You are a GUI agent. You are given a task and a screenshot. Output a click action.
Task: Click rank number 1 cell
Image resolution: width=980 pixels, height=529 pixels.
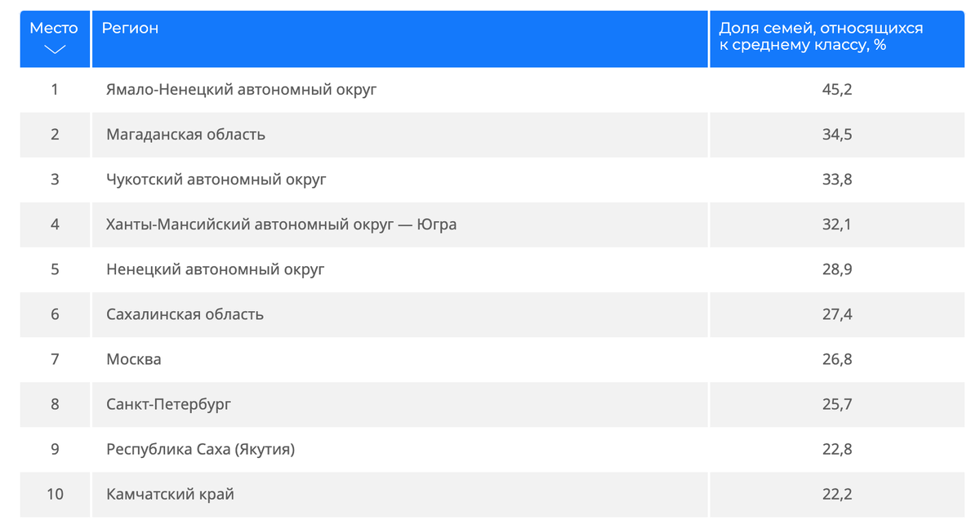point(55,90)
